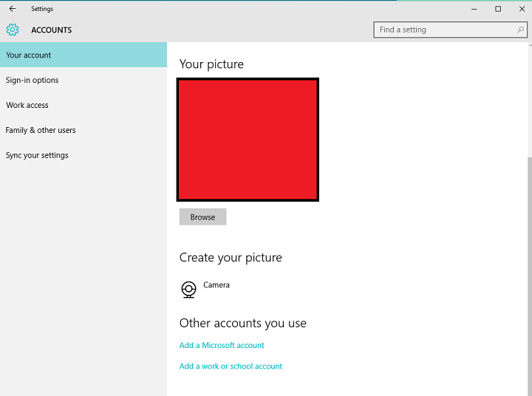Screen dimensions: 532x396
Task: Maximize the Settings window
Action: click(498, 9)
